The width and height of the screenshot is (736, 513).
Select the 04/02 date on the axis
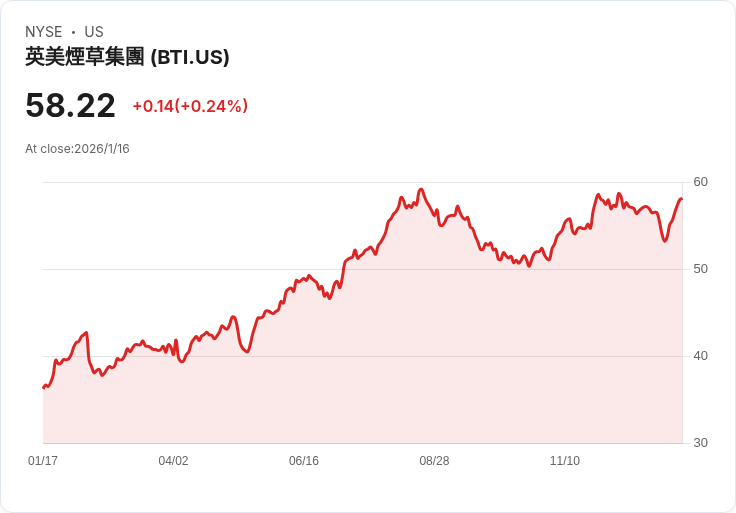click(x=173, y=461)
